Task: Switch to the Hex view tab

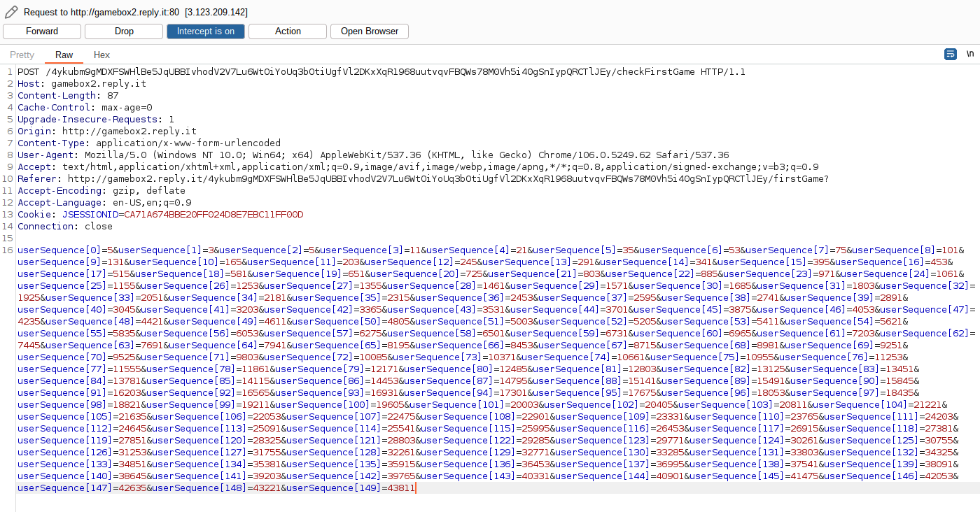Action: click(101, 55)
